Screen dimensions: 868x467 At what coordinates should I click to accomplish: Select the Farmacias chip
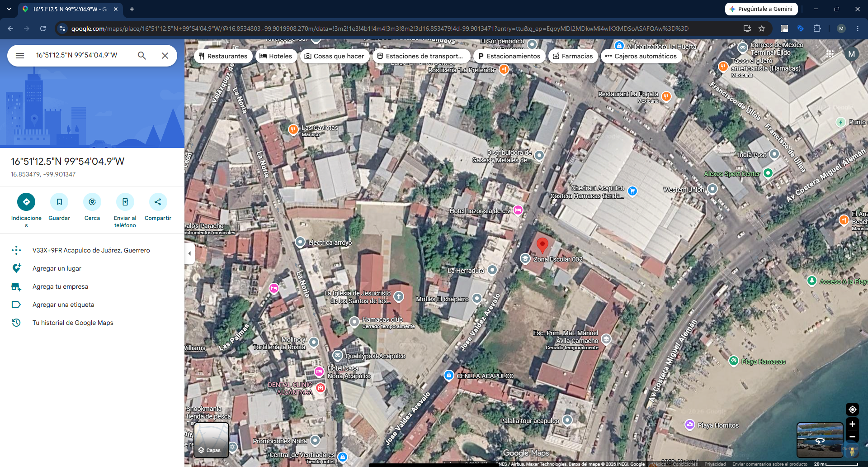[573, 56]
